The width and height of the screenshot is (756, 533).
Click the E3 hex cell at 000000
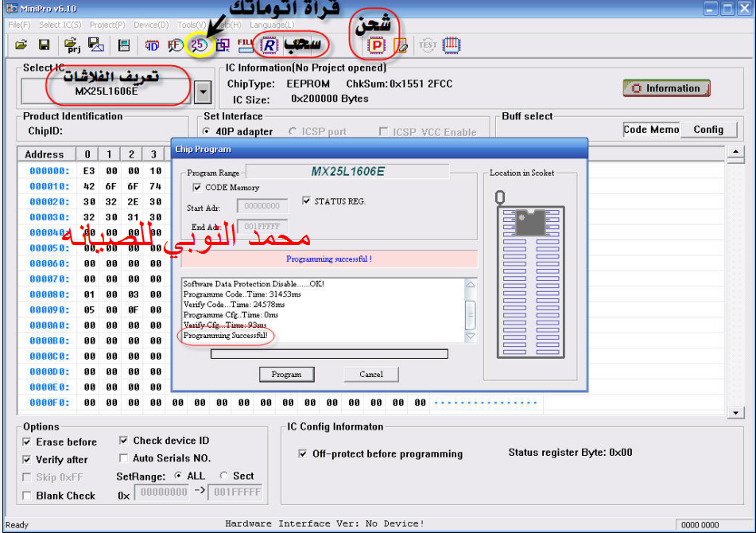point(89,171)
